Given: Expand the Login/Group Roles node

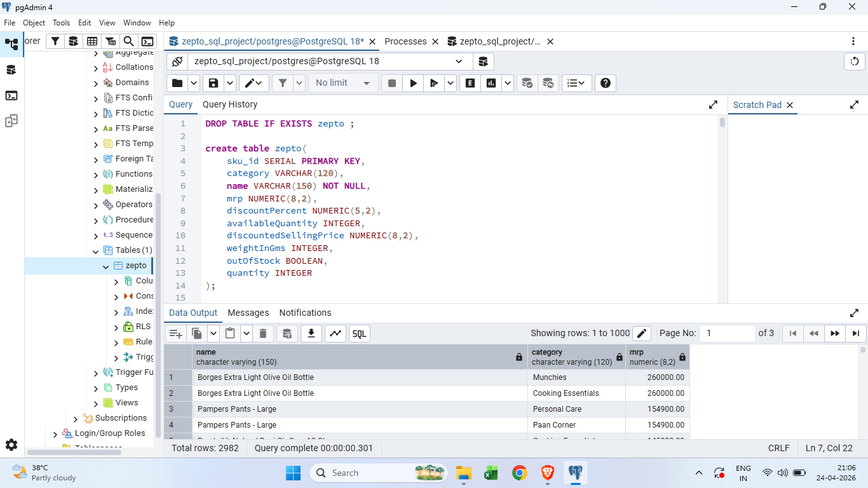Looking at the screenshot, I should [x=55, y=434].
